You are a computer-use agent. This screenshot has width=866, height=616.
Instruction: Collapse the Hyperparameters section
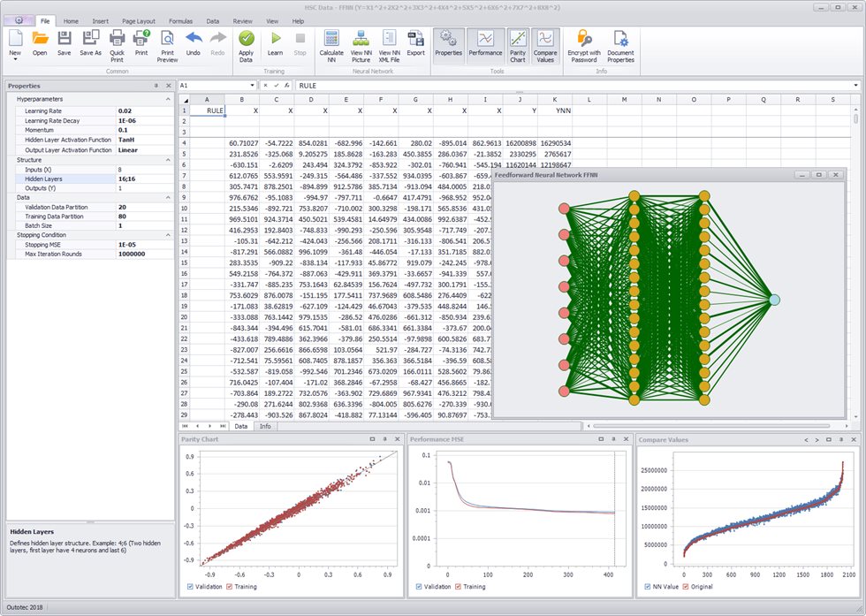coord(167,99)
